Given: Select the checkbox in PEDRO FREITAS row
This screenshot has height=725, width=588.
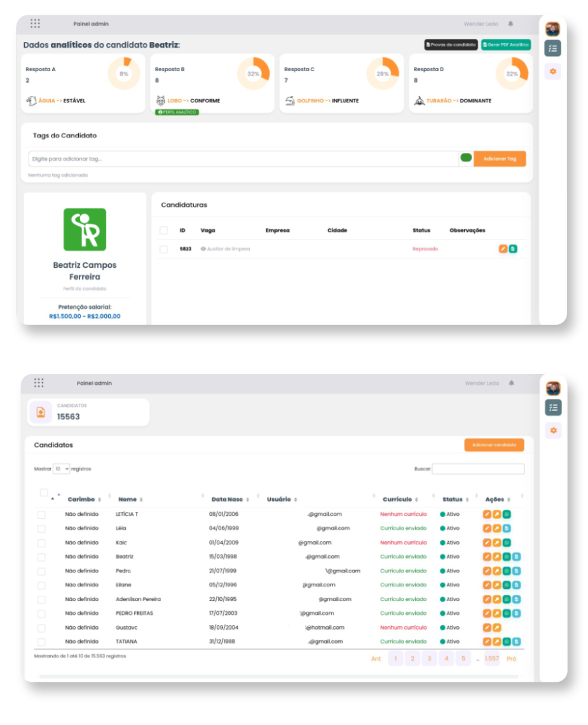Looking at the screenshot, I should (x=41, y=614).
